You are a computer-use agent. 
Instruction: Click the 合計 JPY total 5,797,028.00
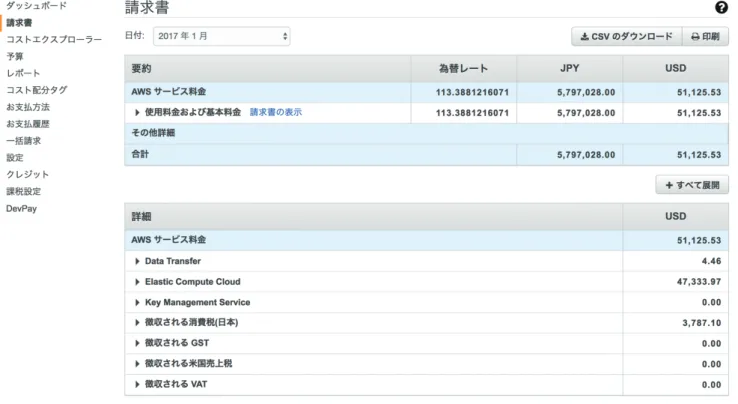[586, 155]
